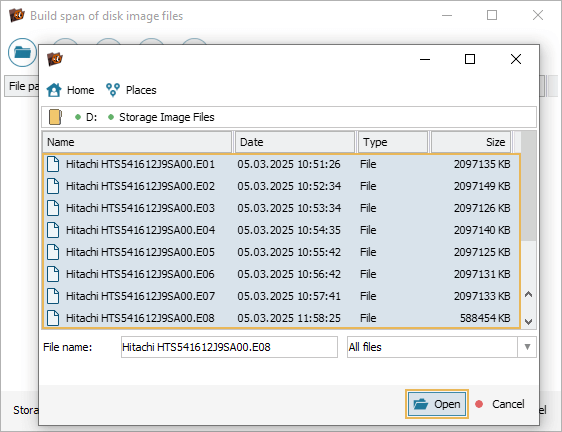Click the scroll down arrow in file list
562x432 pixels.
pyautogui.click(x=528, y=322)
